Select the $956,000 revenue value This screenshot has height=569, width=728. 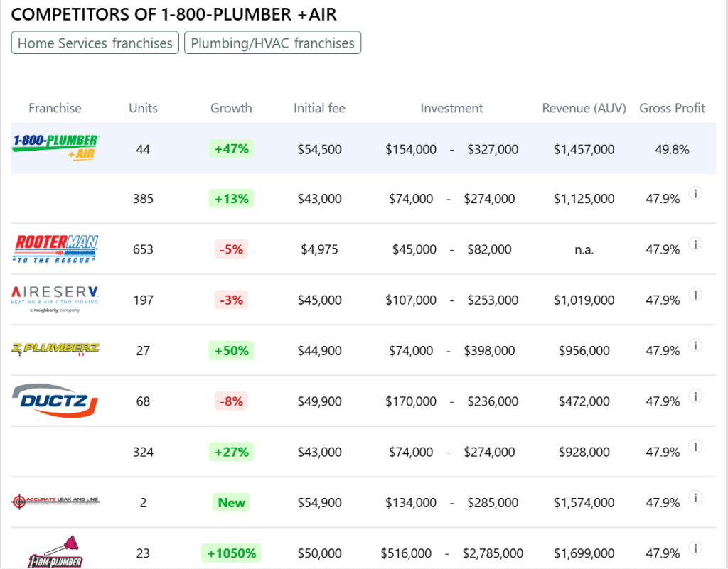[x=584, y=351]
